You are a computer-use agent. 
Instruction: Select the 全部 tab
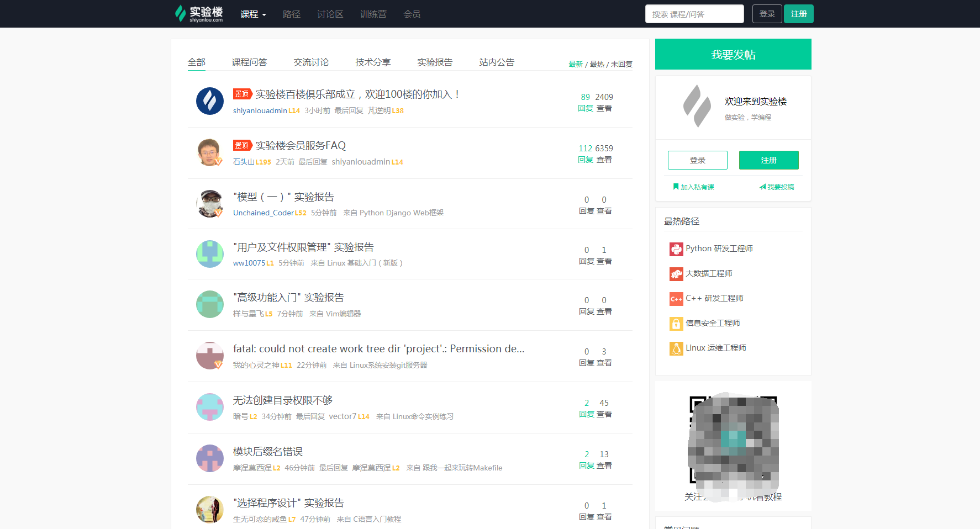pyautogui.click(x=197, y=62)
